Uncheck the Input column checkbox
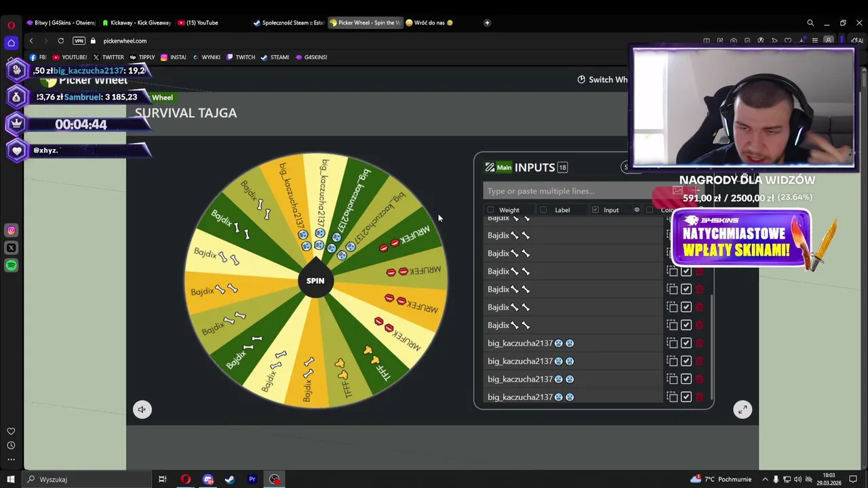Screen dimensions: 868x488 595,210
